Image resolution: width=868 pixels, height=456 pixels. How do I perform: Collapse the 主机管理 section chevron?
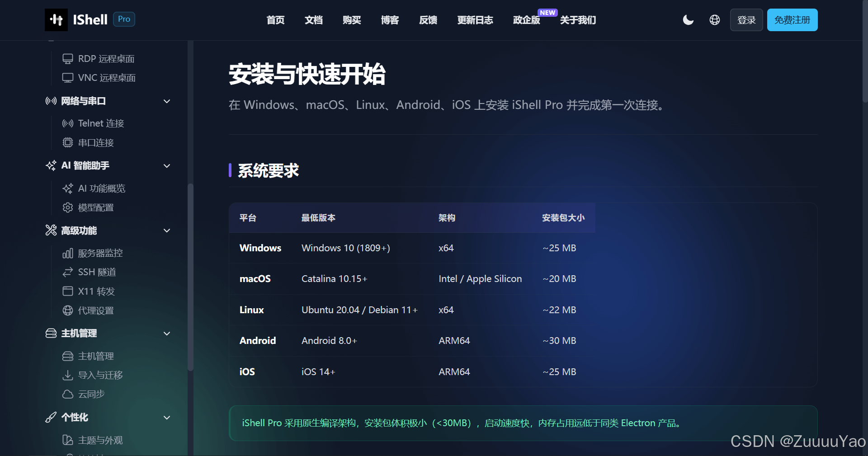(x=167, y=334)
